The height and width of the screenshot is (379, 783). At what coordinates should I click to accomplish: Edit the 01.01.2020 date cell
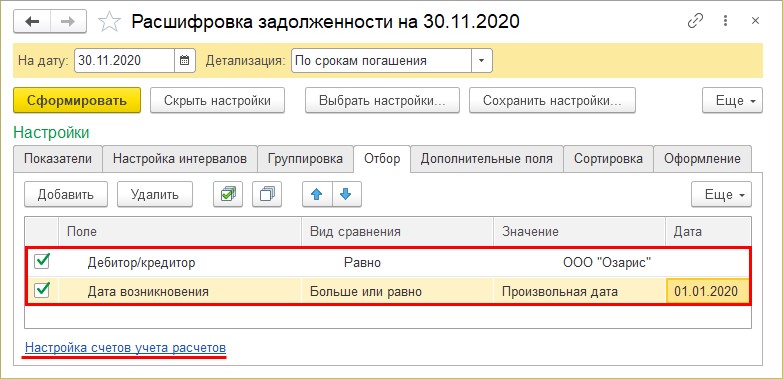[708, 291]
